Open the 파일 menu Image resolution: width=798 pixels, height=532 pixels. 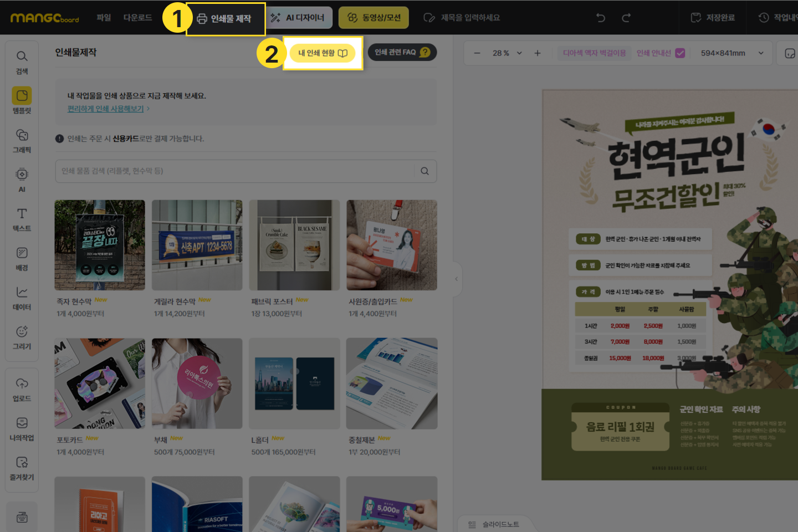(x=104, y=18)
